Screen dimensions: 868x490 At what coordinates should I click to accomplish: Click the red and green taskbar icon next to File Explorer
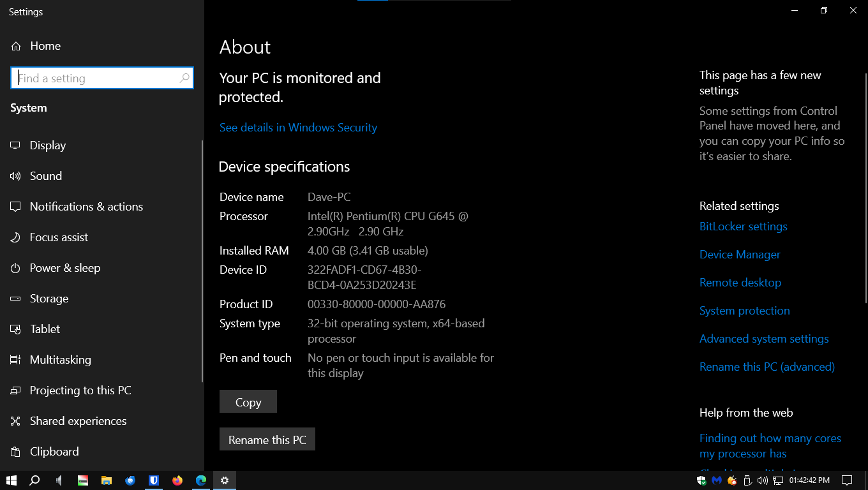tap(83, 480)
